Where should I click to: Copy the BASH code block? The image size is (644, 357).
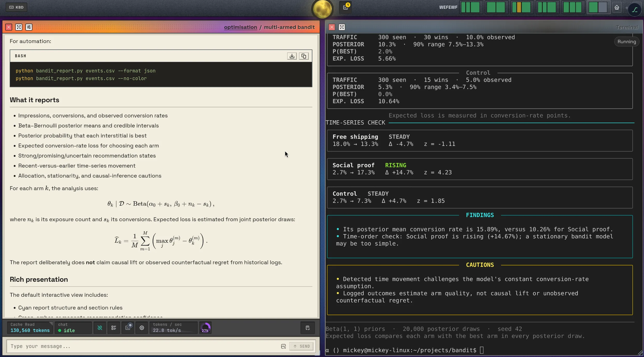(x=304, y=56)
